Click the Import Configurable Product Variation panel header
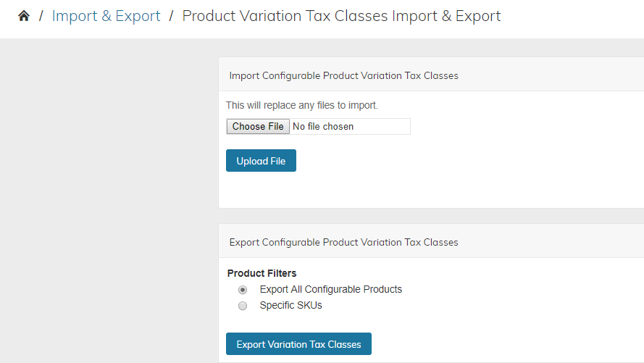This screenshot has width=644, height=363. (431, 75)
